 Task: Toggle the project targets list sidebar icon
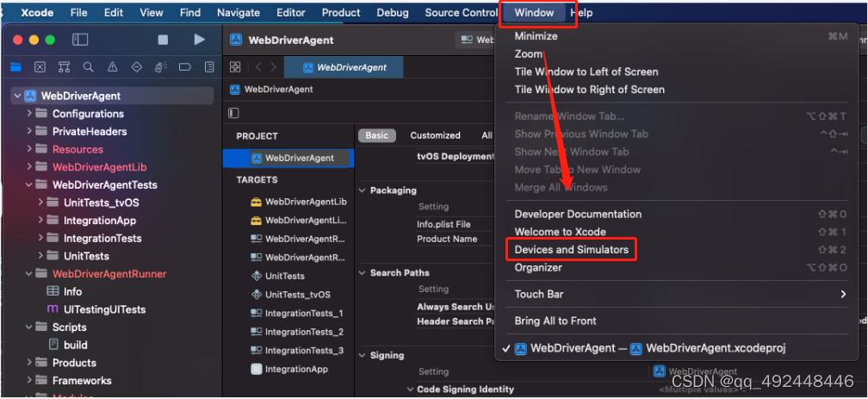(233, 113)
